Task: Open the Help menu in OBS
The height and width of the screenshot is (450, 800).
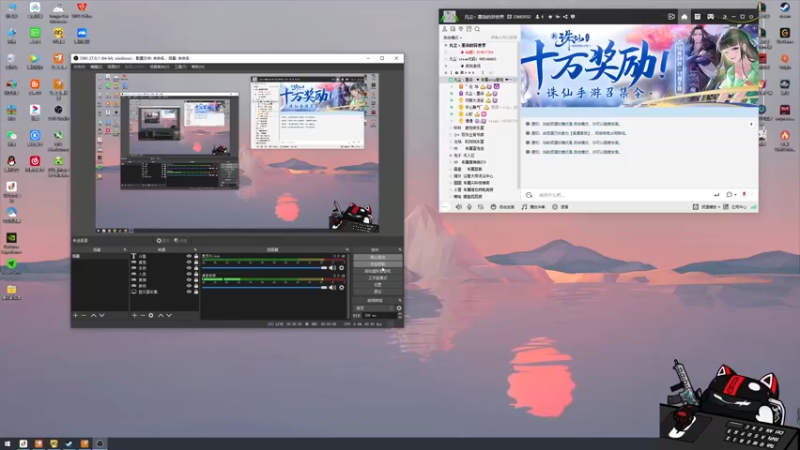Action: [197, 67]
